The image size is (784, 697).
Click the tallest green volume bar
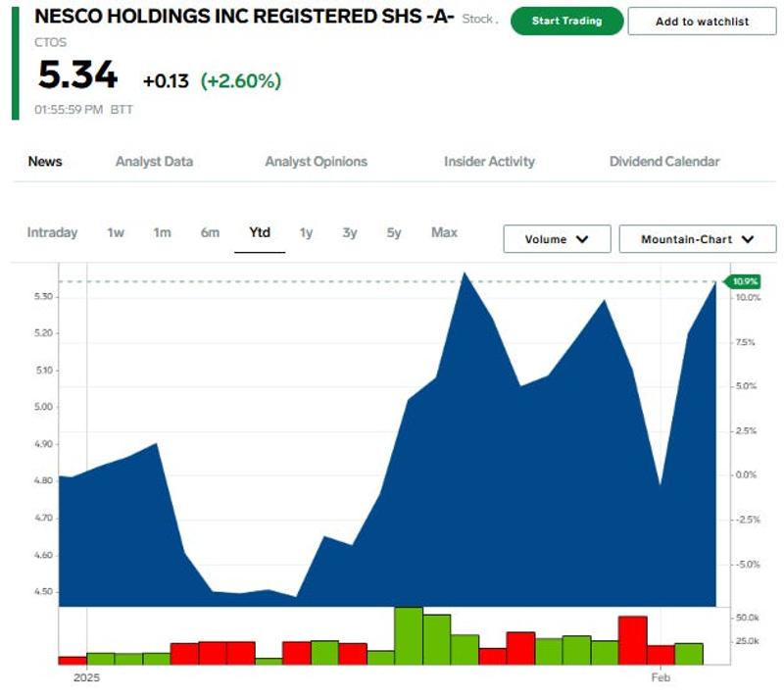point(409,636)
